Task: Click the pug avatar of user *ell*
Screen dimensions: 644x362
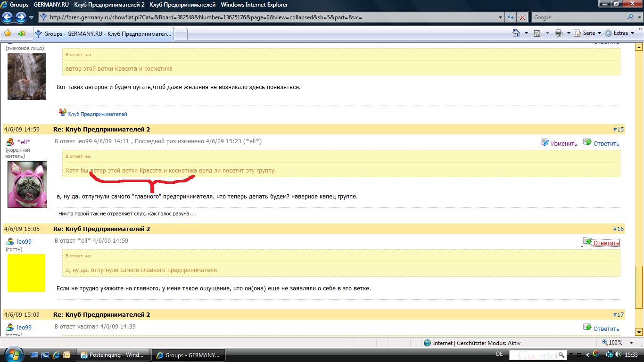Action: point(27,184)
